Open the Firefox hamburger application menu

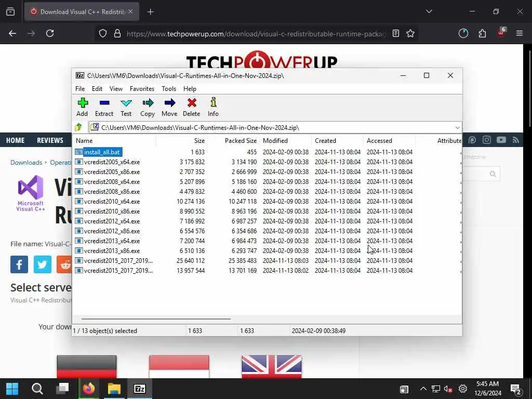(520, 33)
